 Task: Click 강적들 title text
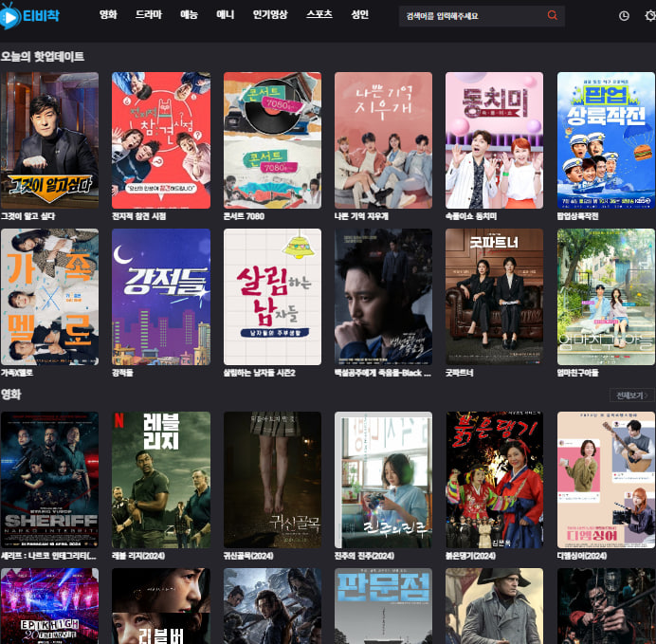tap(122, 373)
